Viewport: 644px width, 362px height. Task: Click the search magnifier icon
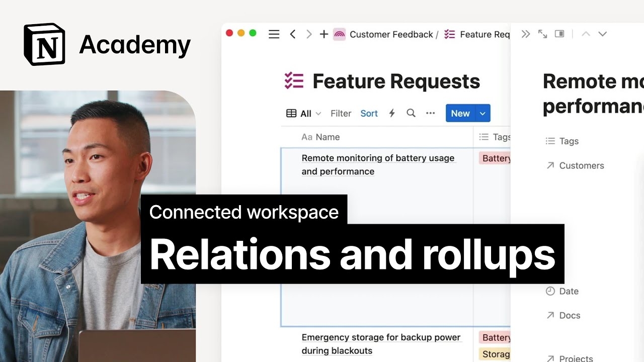(x=411, y=113)
